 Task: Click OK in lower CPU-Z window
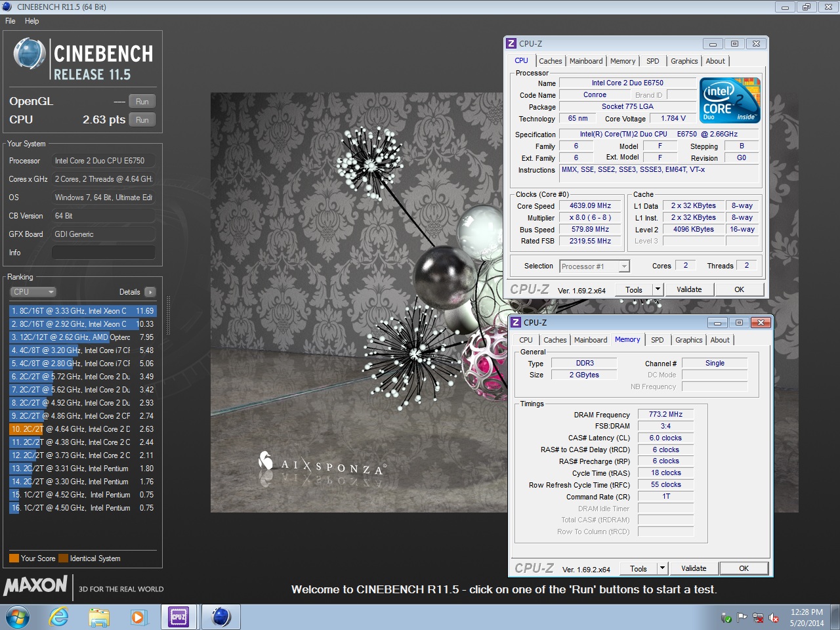(x=744, y=569)
